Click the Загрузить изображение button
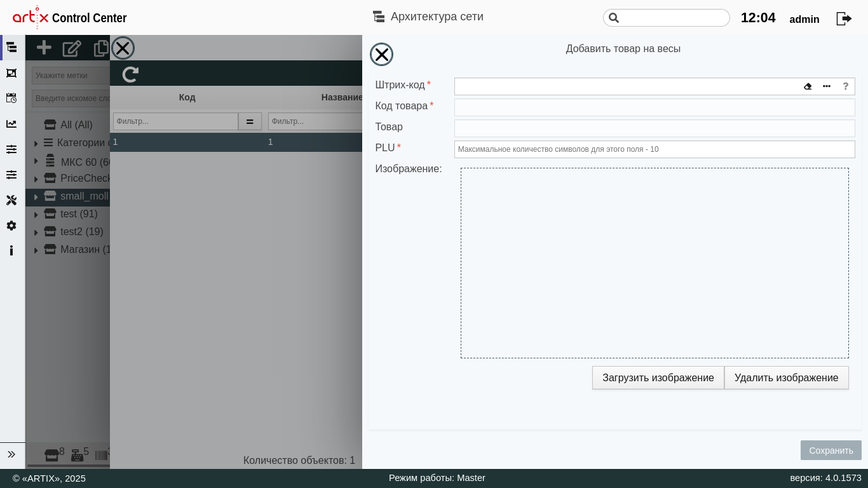 658,378
